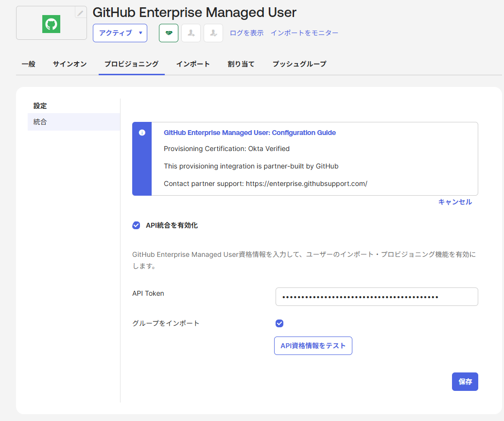Image resolution: width=504 pixels, height=421 pixels.
Task: Enable the API統合を有効化 checkbox
Action: [x=136, y=225]
